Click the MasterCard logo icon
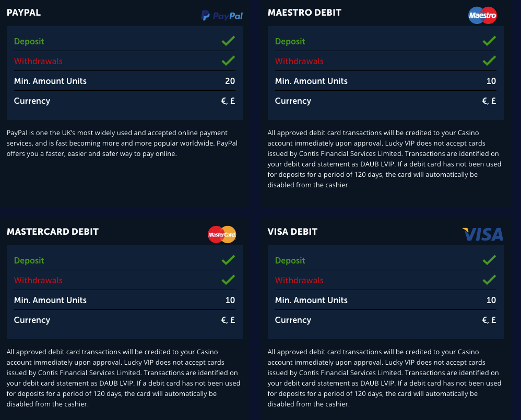 (x=222, y=234)
